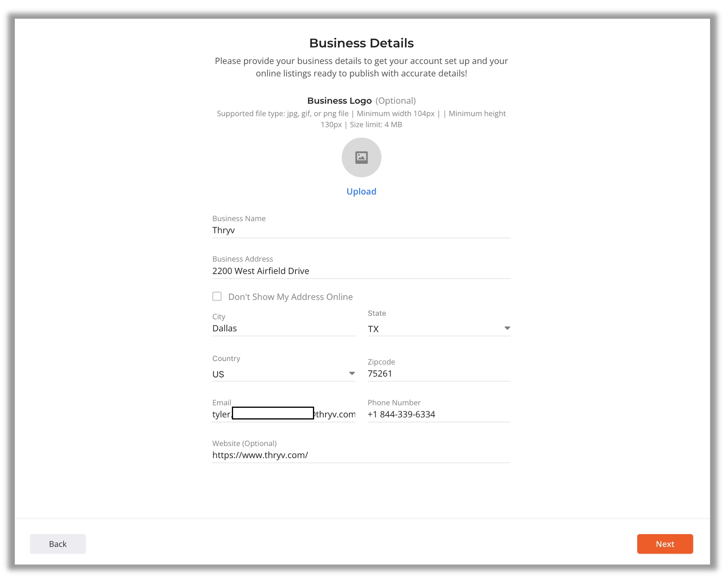The image size is (728, 577).
Task: Click the website value "https://www.thryv.com/"
Action: [260, 455]
